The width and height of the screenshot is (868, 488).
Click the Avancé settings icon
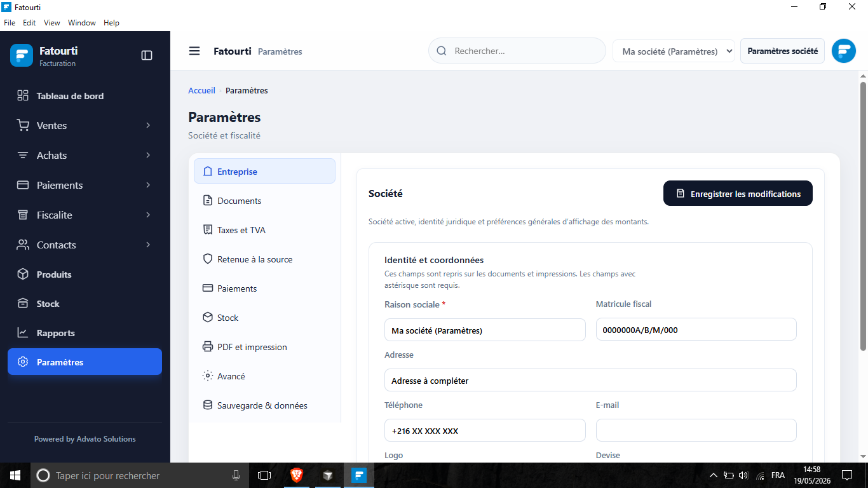point(207,376)
